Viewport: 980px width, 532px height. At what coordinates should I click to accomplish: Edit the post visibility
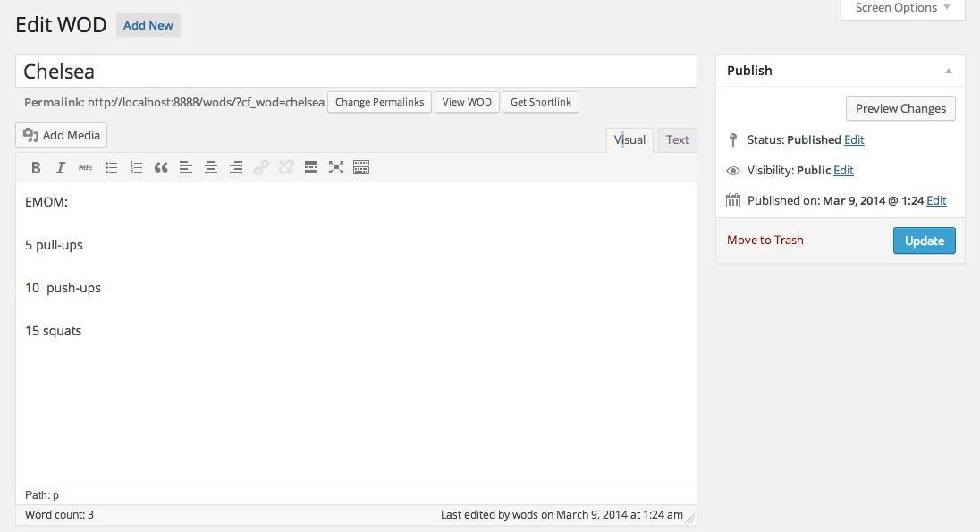point(843,170)
